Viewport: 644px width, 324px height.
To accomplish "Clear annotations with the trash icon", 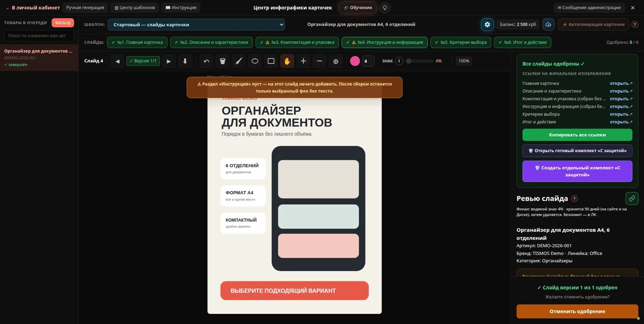I will click(223, 61).
